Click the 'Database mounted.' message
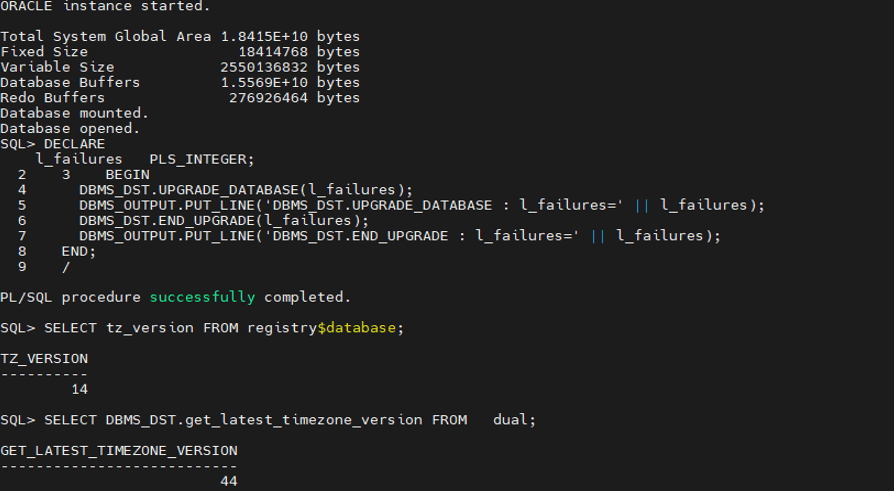This screenshot has height=491, width=894. tap(74, 113)
